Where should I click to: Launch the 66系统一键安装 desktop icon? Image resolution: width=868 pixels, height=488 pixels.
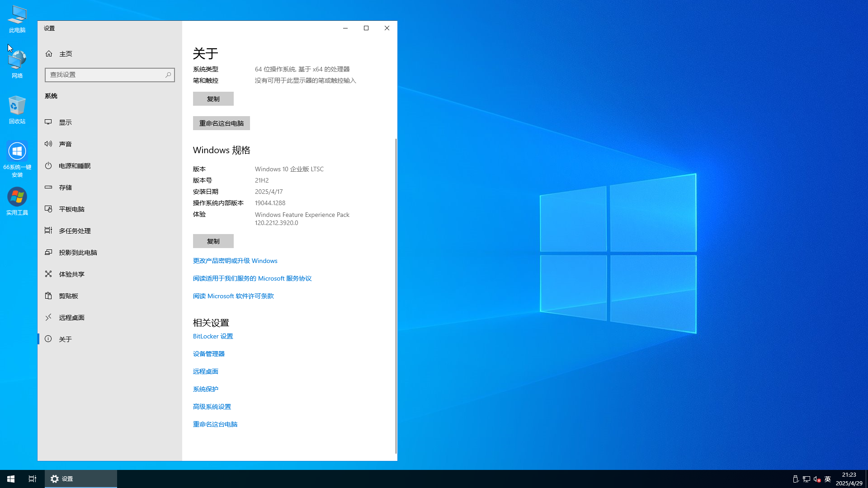[x=17, y=159]
